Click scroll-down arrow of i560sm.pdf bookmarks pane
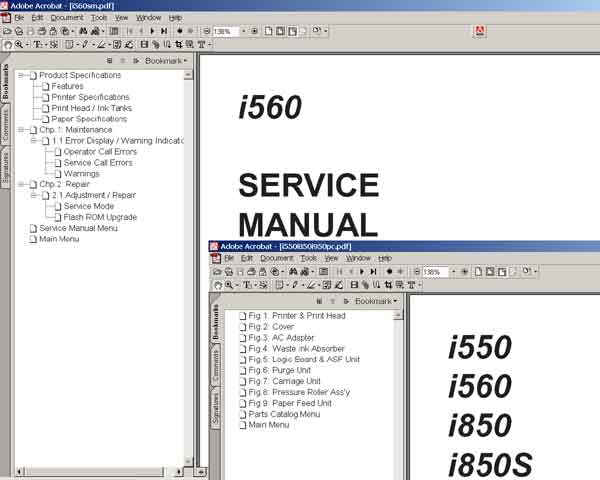 tap(188, 461)
